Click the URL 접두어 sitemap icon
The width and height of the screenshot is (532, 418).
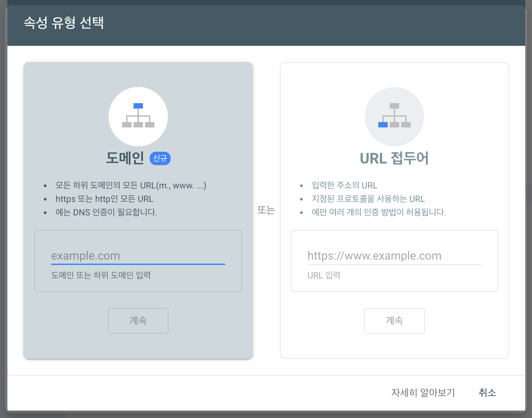point(394,116)
